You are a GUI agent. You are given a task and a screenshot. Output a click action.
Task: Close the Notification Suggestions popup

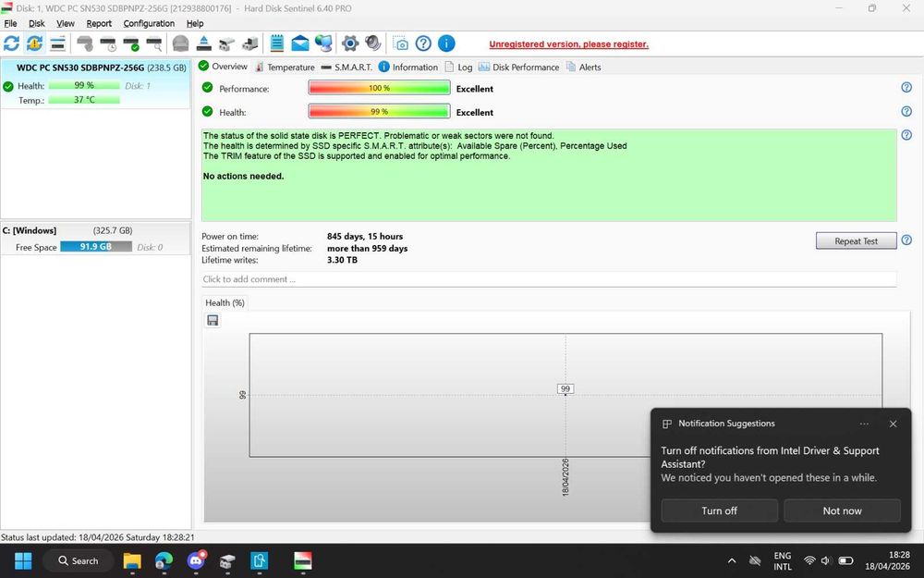[x=893, y=424]
